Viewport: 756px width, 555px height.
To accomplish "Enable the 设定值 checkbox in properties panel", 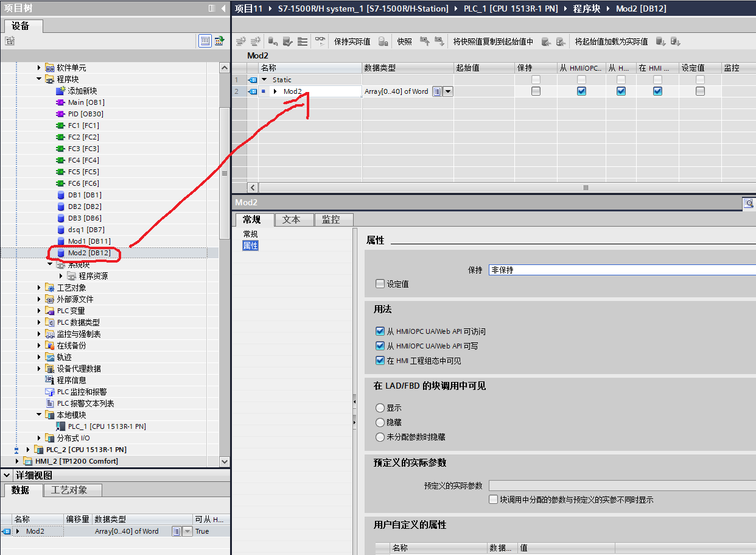I will tap(380, 284).
